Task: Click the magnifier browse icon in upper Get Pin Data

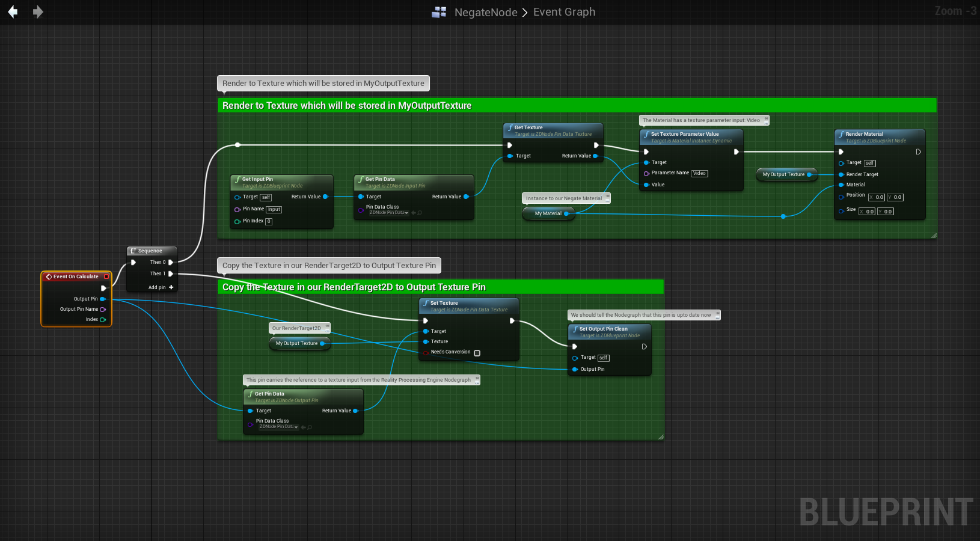Action: pos(420,213)
